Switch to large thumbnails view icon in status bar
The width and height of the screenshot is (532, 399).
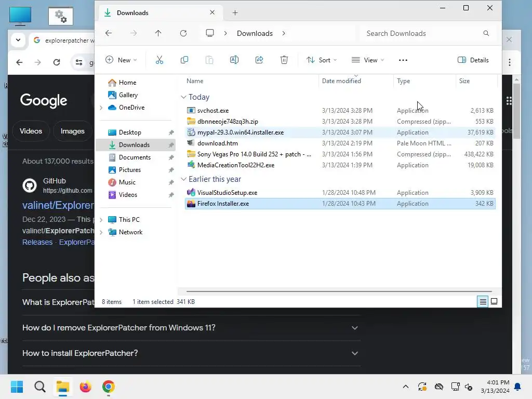coord(494,301)
